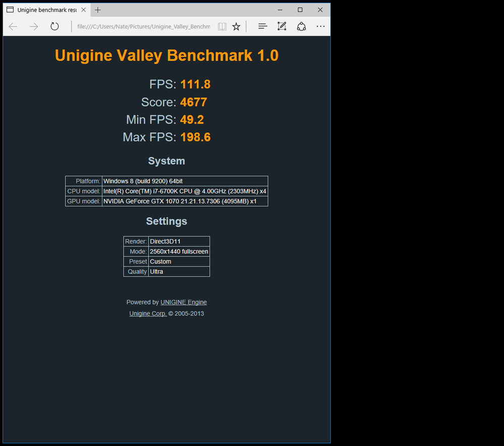Go back to the previous page
This screenshot has height=446, width=504.
coord(13,26)
